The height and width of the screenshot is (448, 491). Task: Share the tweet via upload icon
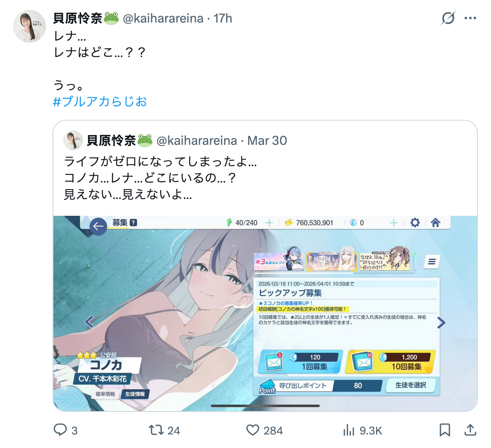tap(470, 430)
